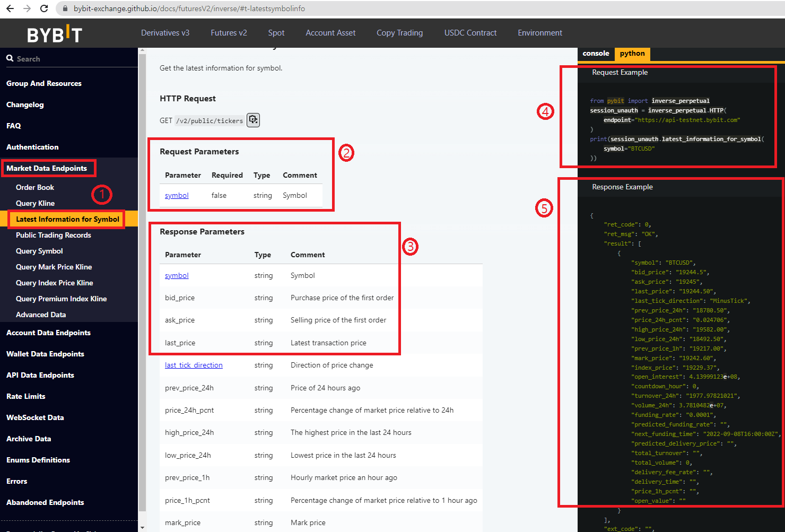Click the HTTP Request heading
Screen dimensions: 785x532
[x=188, y=99]
